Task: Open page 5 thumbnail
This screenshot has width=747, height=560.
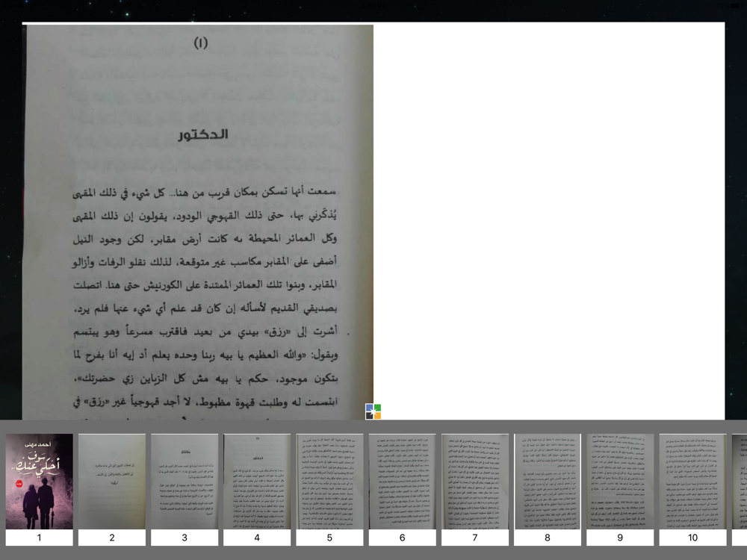Action: tap(329, 481)
